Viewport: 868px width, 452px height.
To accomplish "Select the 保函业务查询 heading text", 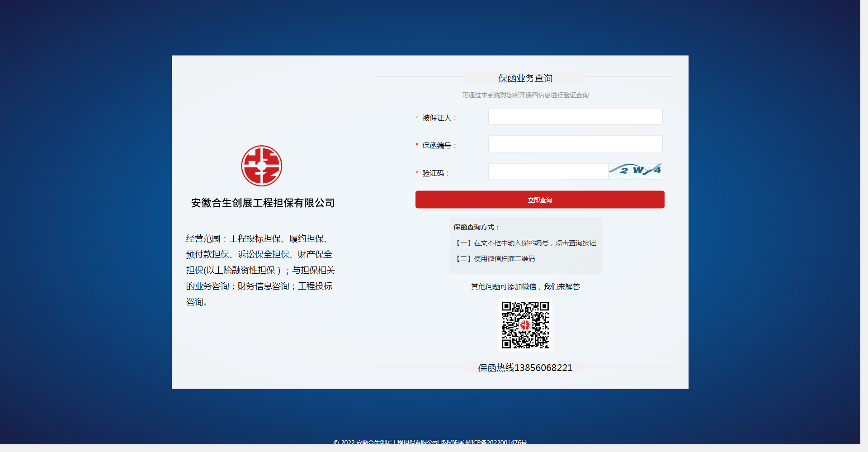I will coord(525,78).
